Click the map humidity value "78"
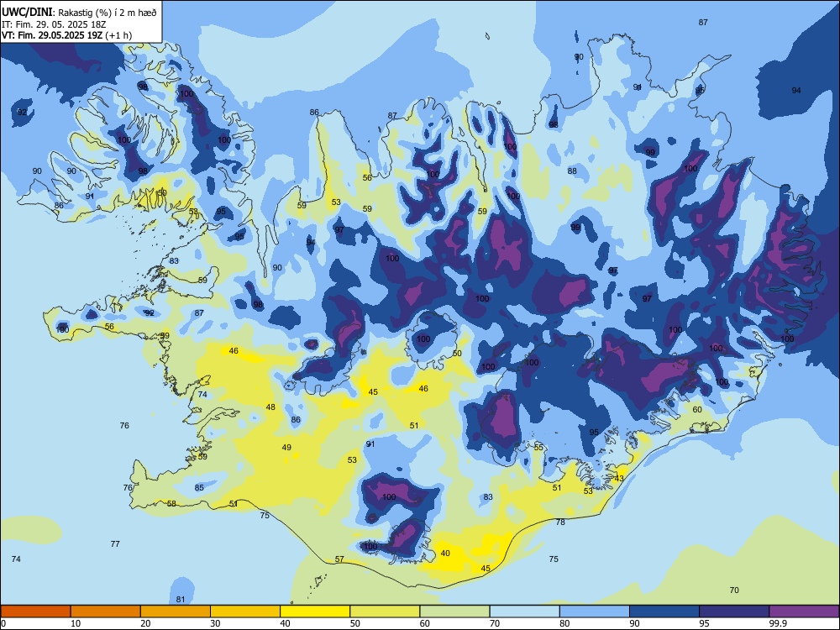Viewport: 840px width, 630px height. 560,522
